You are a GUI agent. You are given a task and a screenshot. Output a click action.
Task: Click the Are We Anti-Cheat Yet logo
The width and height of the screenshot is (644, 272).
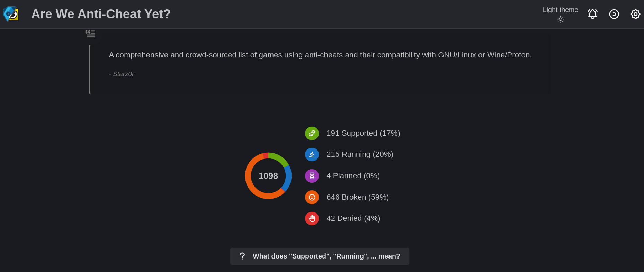pos(10,14)
